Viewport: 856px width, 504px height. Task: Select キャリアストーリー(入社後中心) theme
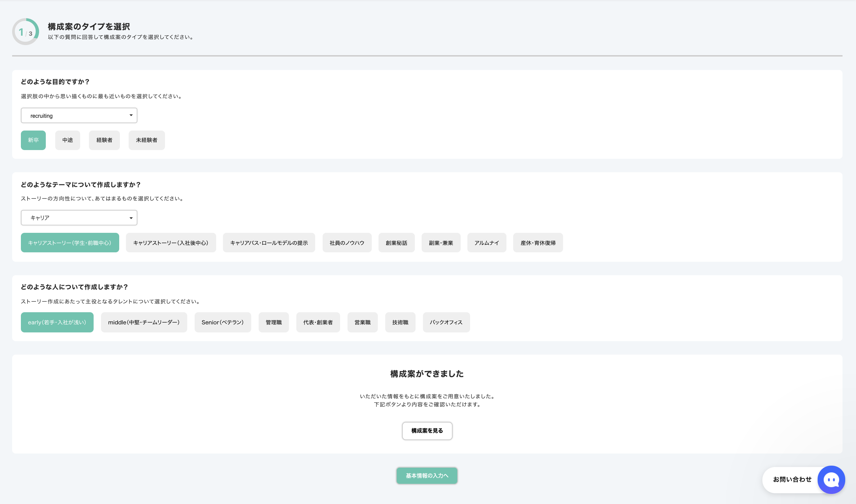[171, 243]
